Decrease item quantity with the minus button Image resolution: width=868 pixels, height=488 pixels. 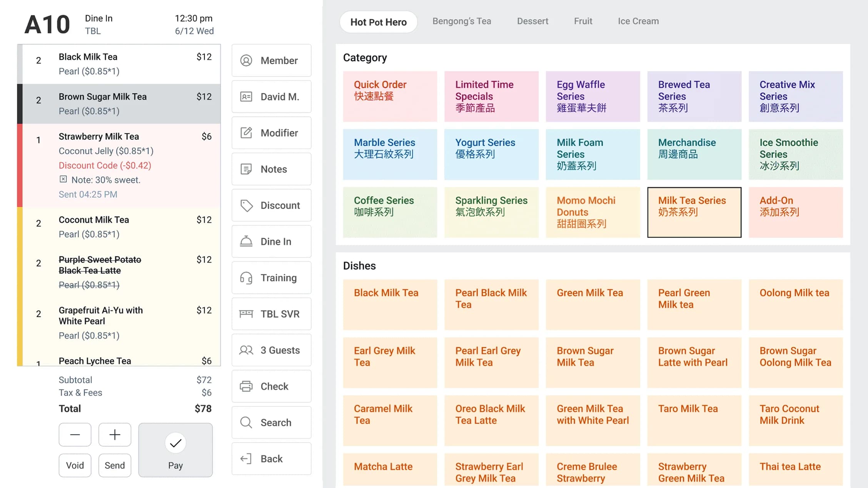coord(75,435)
